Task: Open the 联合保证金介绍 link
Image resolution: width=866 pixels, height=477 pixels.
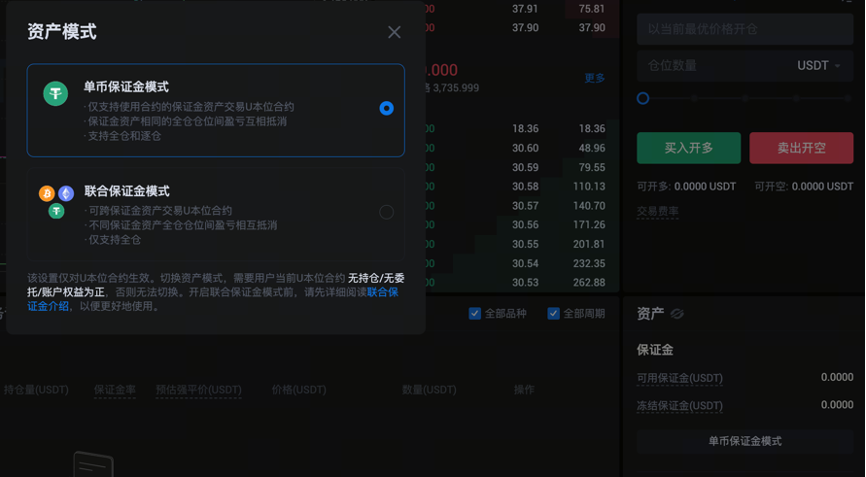Action: 383,292
